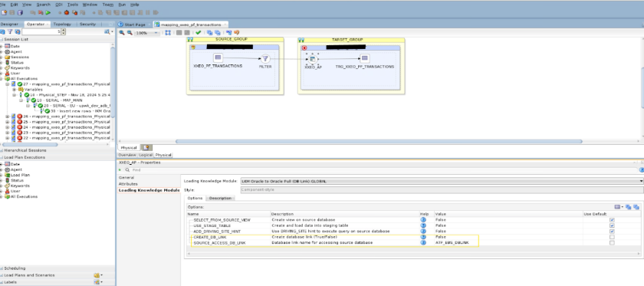Image resolution: width=644 pixels, height=286 pixels.
Task: Zoom in on the mapping diagram
Action: pyautogui.click(x=122, y=32)
